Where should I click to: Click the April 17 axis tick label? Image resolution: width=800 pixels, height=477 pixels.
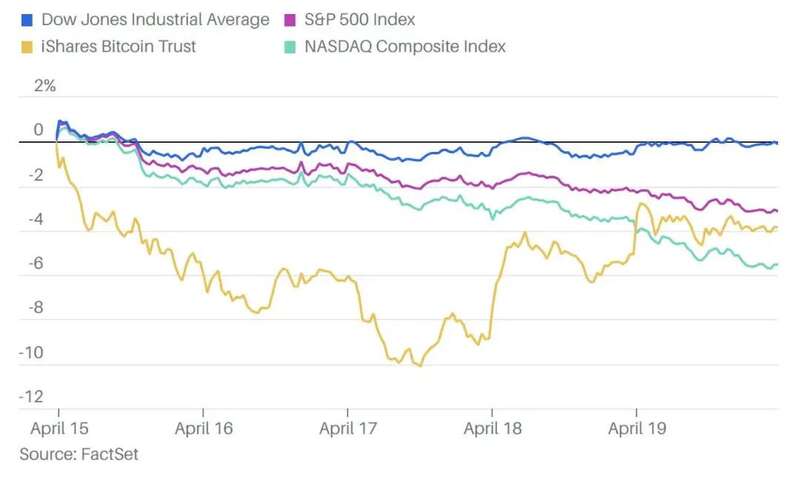coord(348,429)
